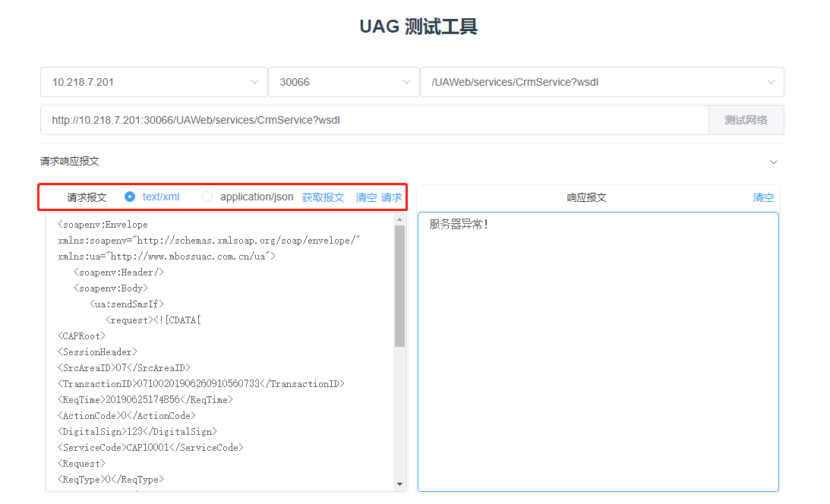
Task: Click the <soapenv:Body> line
Action: pos(111,288)
